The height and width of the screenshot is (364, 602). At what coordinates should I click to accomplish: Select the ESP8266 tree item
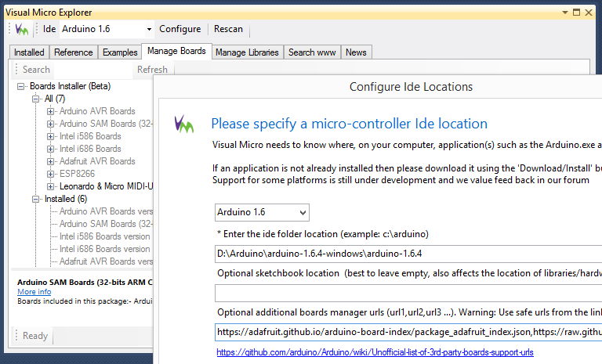[x=77, y=174]
